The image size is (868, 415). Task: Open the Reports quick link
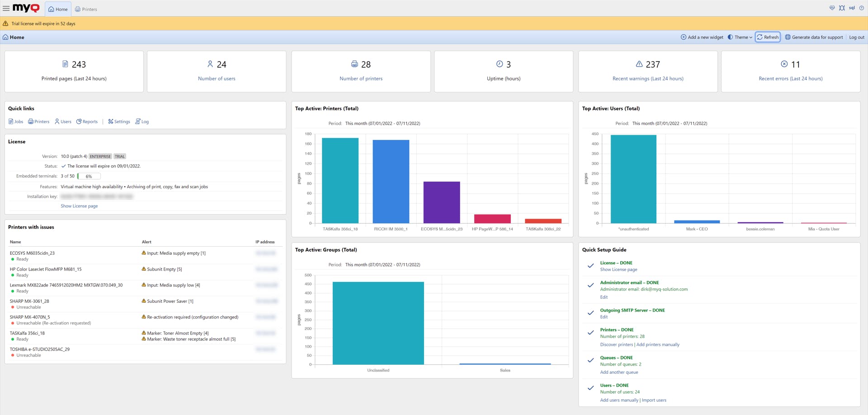87,122
